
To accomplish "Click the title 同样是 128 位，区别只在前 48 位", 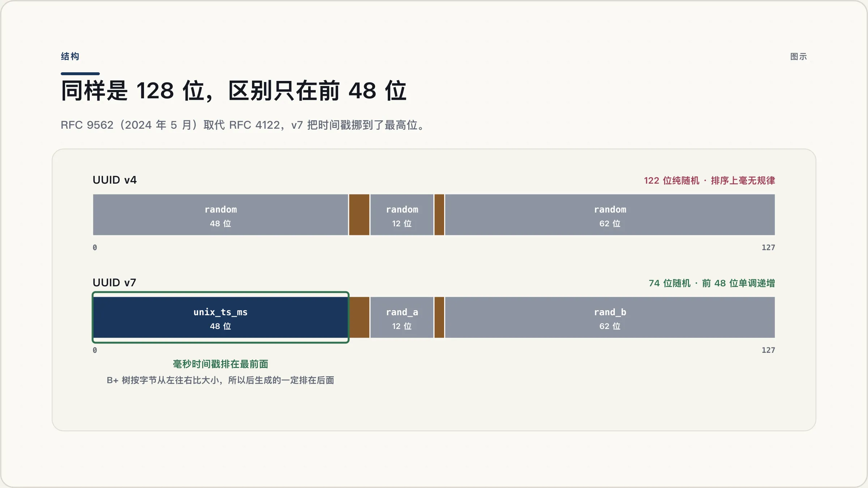I will 234,91.
